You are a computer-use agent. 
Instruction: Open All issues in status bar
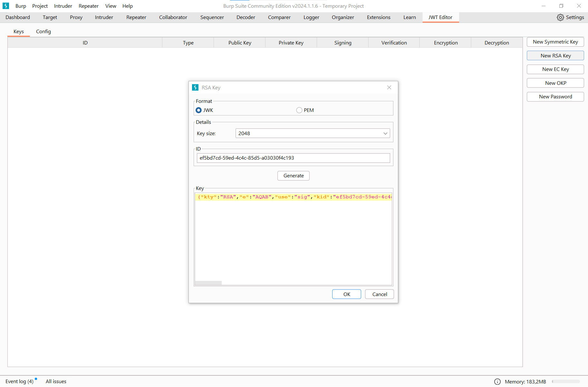(56, 381)
